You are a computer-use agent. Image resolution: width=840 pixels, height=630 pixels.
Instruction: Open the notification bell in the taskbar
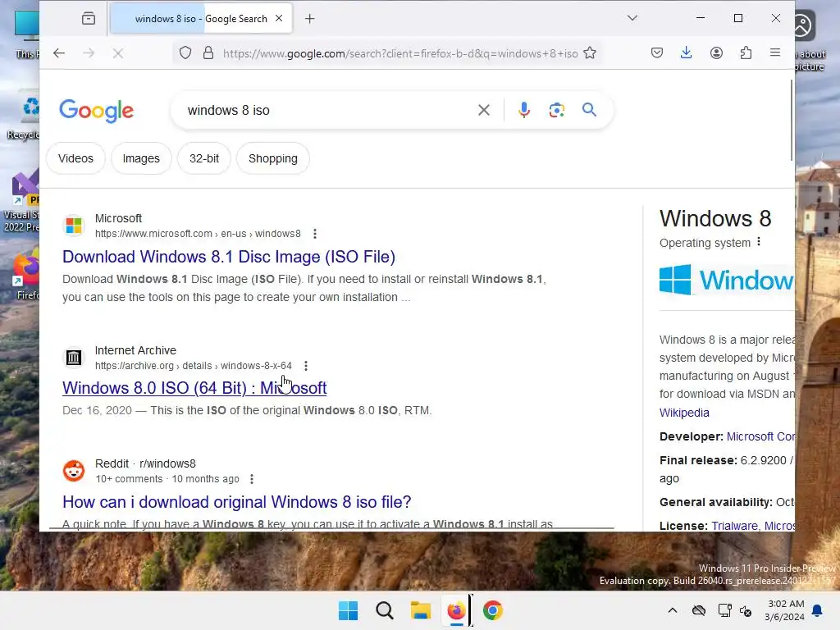(818, 610)
